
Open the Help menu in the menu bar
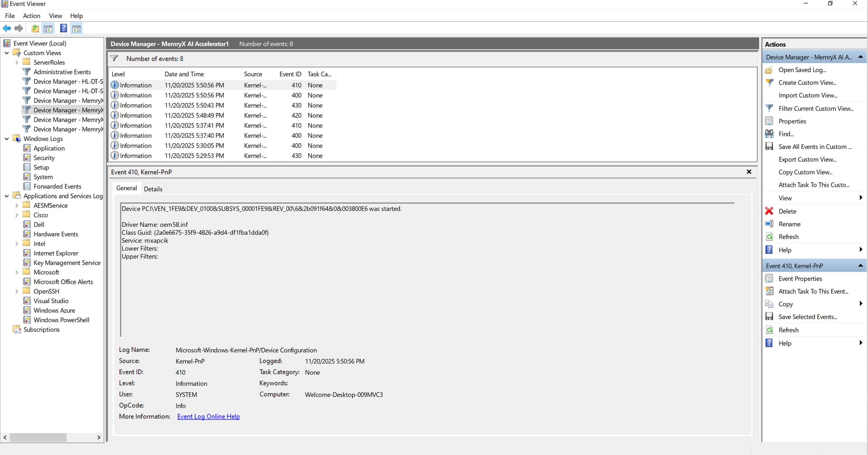click(76, 16)
